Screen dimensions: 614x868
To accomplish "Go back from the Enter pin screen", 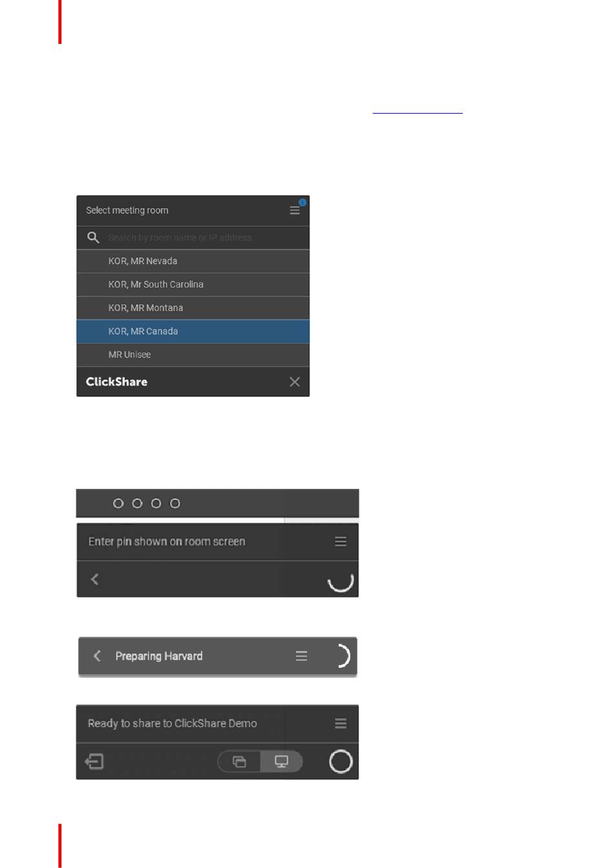I will 95,579.
